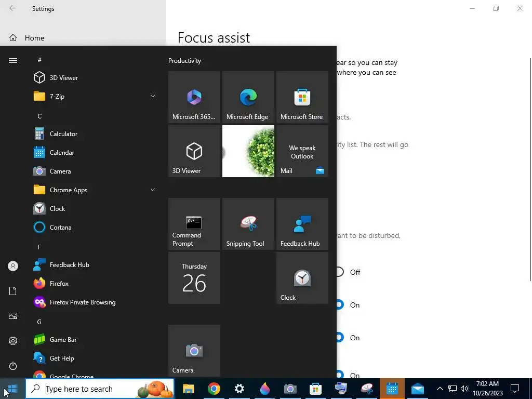Click the Settings back arrow
Viewport: 532px width, 399px height.
(12, 8)
